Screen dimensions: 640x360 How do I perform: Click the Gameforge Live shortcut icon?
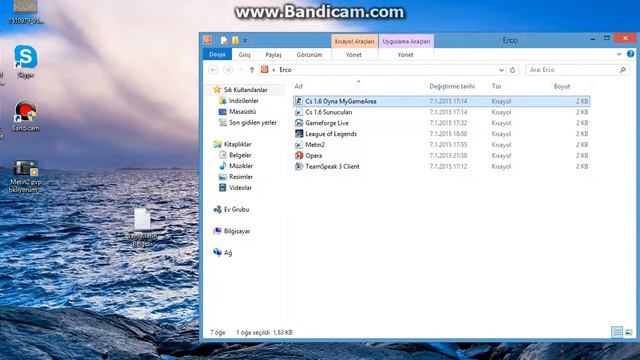299,123
